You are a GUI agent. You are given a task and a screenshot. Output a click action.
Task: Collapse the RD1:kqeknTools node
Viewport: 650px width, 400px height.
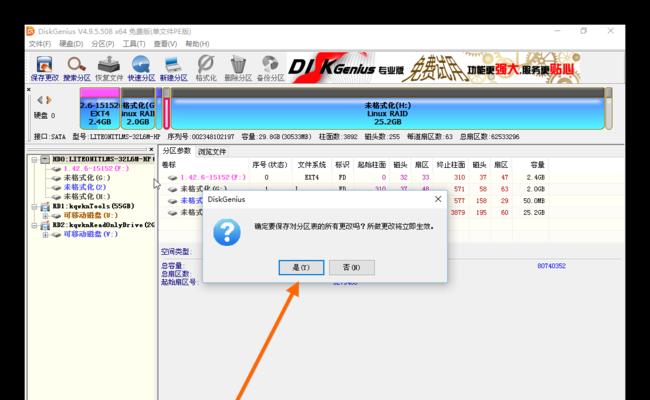coord(34,206)
